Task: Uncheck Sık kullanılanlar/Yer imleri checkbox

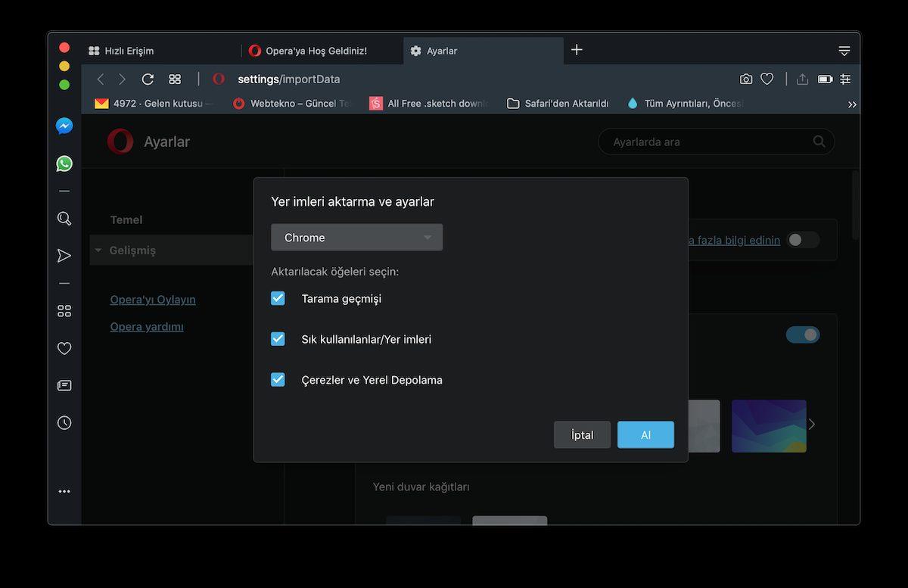Action: point(278,339)
